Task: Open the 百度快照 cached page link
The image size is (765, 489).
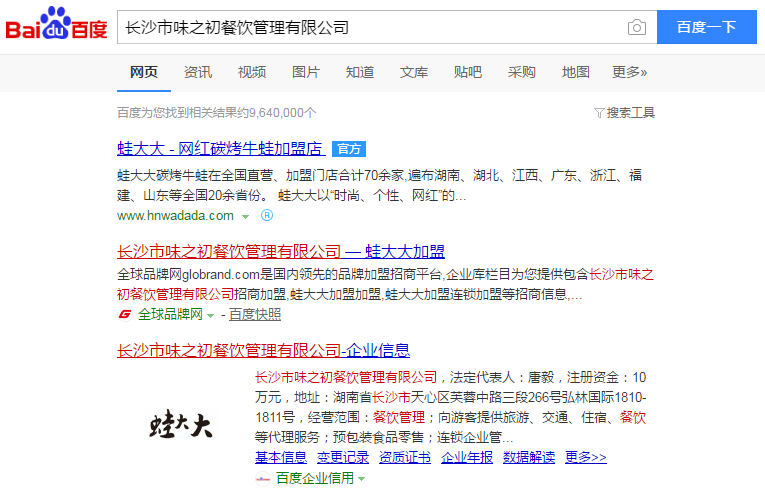Action: click(x=255, y=314)
